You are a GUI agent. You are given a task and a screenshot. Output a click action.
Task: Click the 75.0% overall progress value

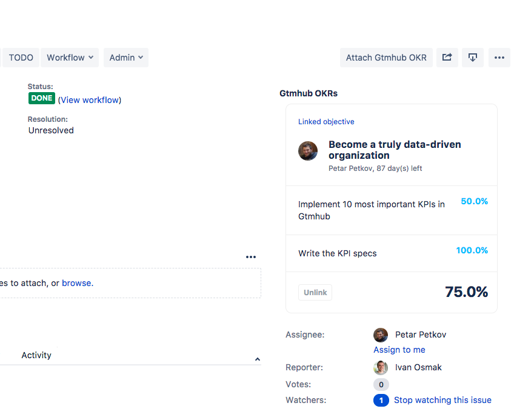(x=467, y=292)
